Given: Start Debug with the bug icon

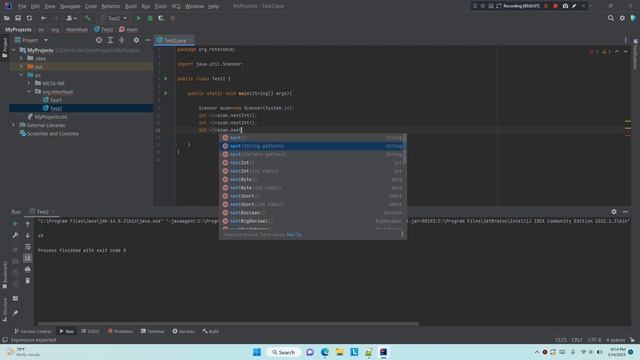Looking at the screenshot, I should click(x=150, y=18).
